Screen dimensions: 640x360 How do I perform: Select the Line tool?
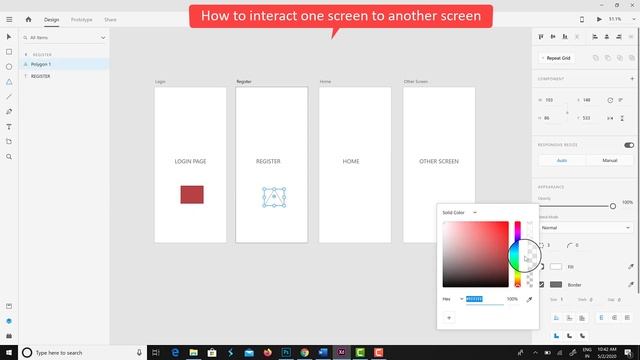tap(9, 97)
